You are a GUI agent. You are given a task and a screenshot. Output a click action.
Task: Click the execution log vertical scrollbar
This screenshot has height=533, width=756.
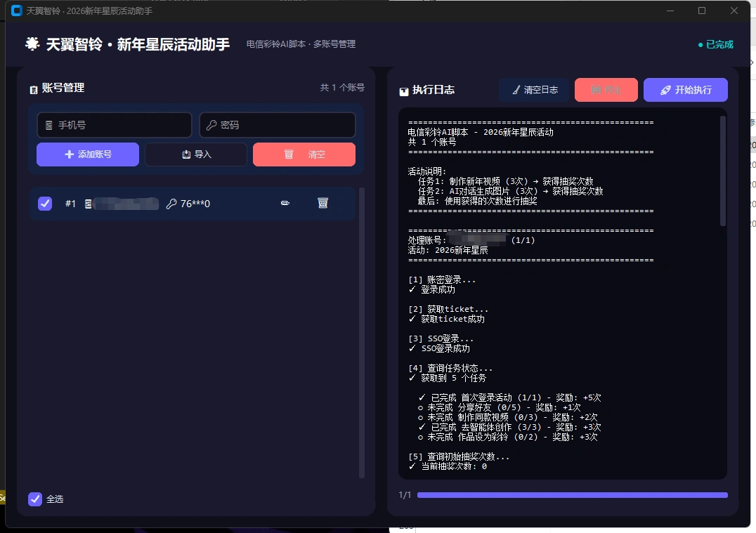[x=723, y=171]
